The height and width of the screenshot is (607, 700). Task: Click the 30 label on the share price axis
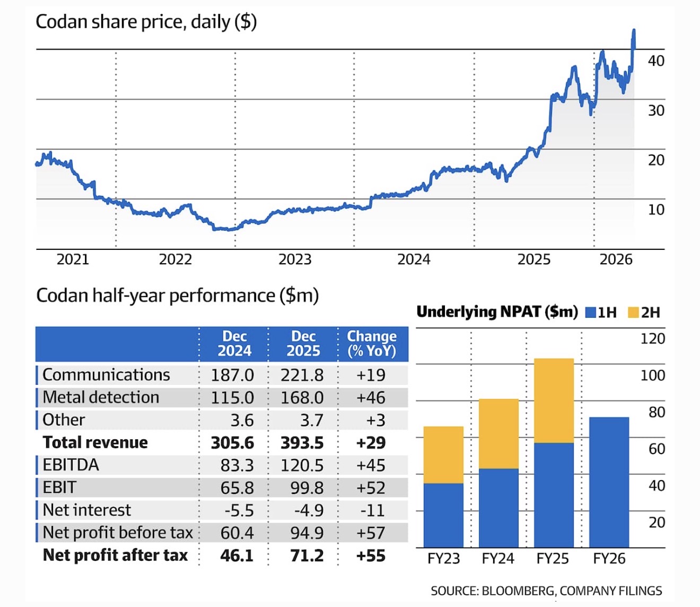pos(656,110)
